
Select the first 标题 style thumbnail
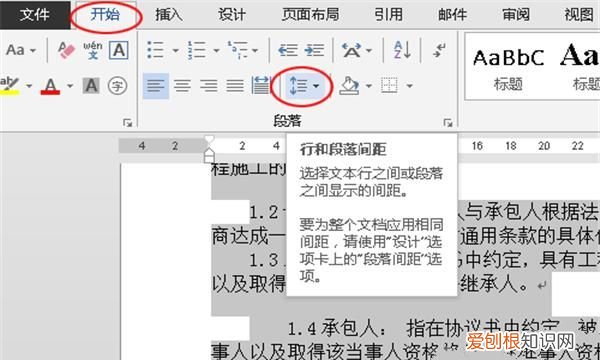tap(508, 67)
